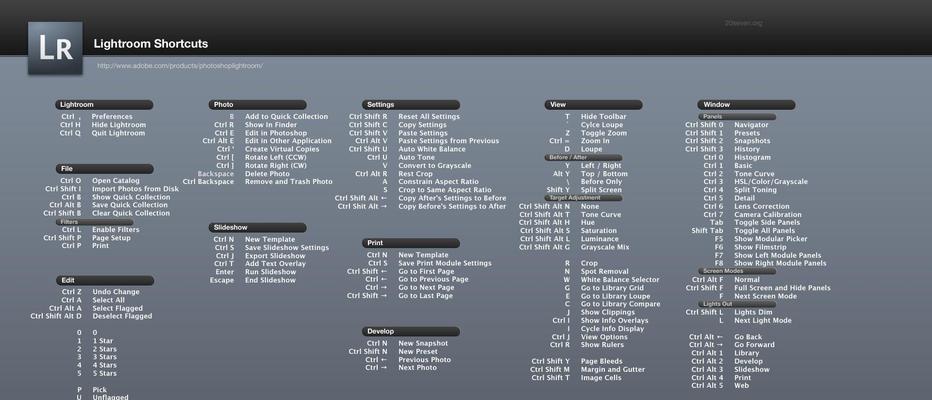Click "Margin and Gutter" entry
The image size is (932, 400).
pos(613,370)
